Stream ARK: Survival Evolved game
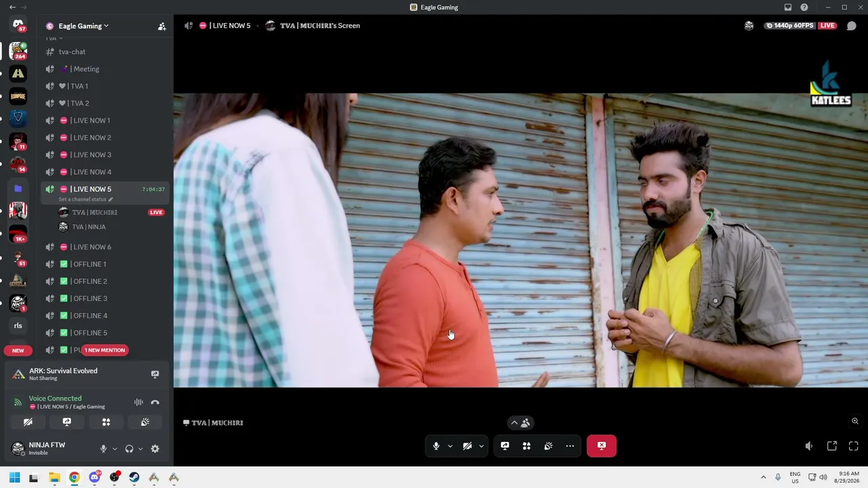Image resolution: width=868 pixels, height=488 pixels. point(155,374)
